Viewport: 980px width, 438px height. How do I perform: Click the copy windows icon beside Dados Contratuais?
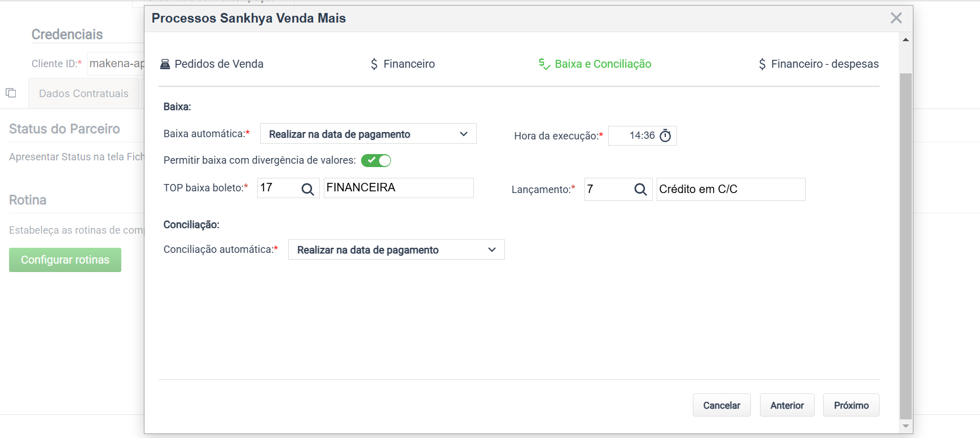(11, 93)
